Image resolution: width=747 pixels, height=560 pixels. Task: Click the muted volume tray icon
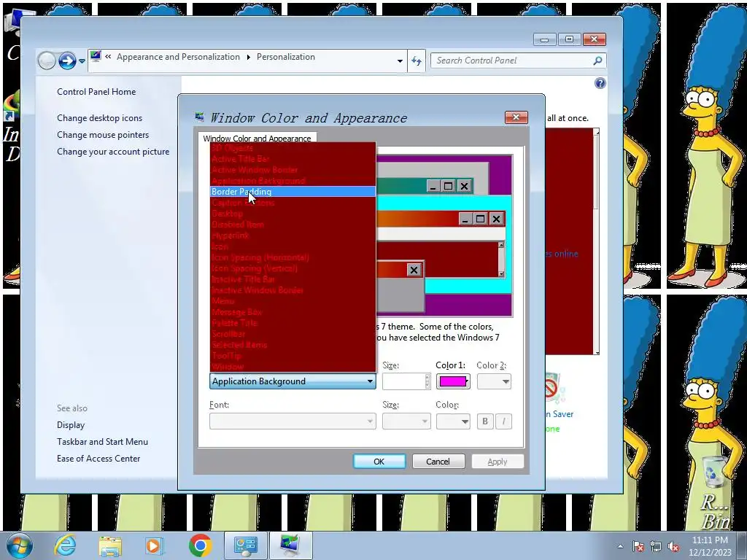(673, 546)
